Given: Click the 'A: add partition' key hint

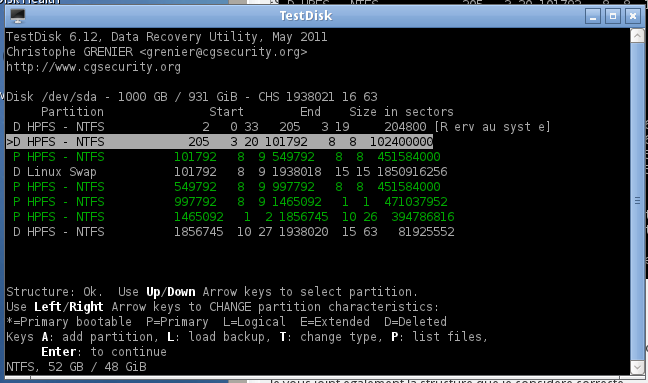Looking at the screenshot, I should pos(97,337).
